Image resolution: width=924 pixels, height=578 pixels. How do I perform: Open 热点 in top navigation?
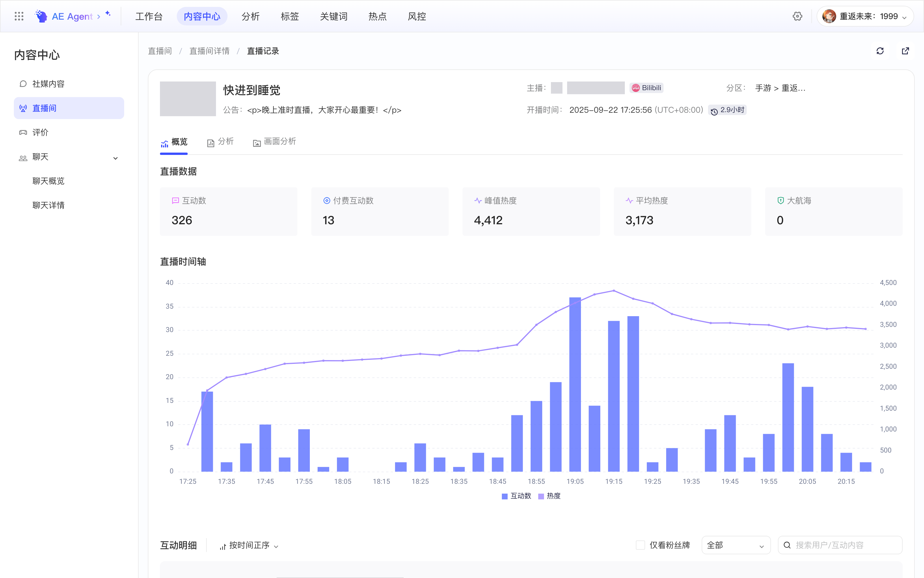[378, 16]
